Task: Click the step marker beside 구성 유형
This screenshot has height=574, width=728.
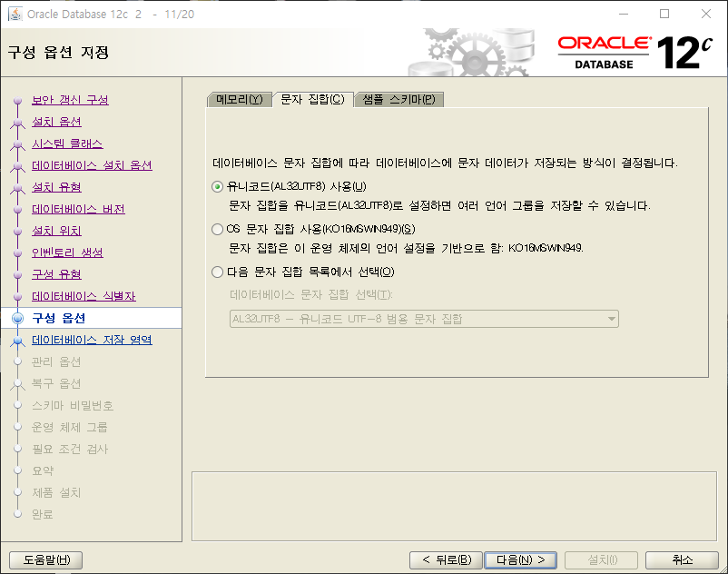Action: 17,275
